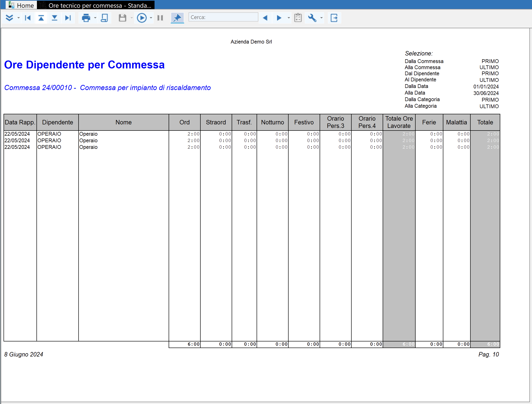Click the 'Alla Categoria' selection label
This screenshot has width=532, height=404.
tap(421, 106)
